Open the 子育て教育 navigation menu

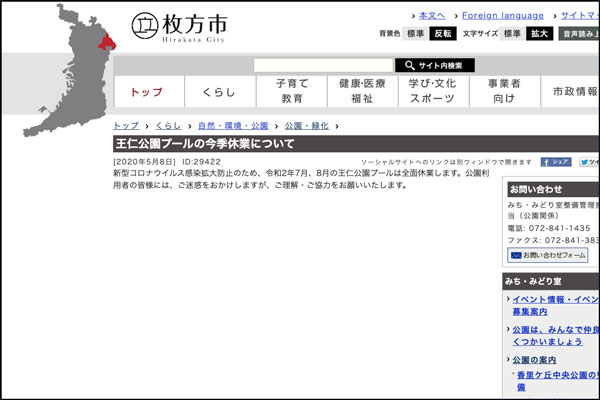click(x=292, y=92)
